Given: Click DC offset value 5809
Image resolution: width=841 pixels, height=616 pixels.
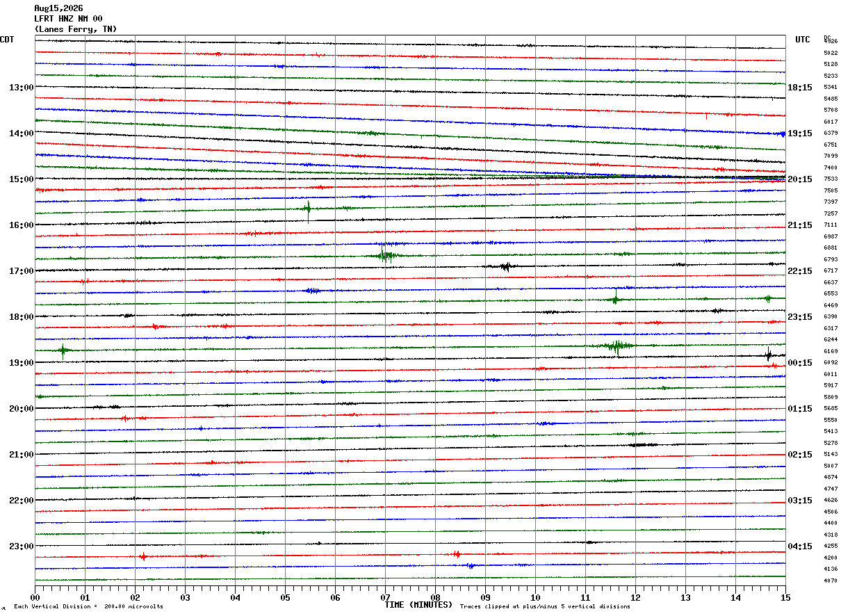Looking at the screenshot, I should click(831, 398).
